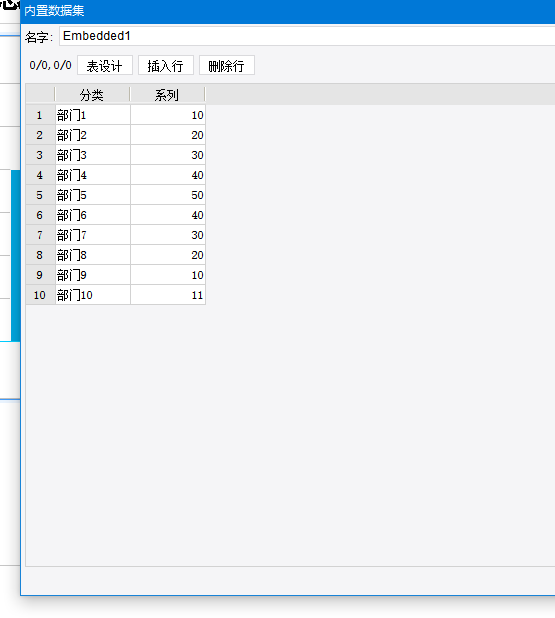Select row header number 5
This screenshot has width=555, height=618.
40,195
